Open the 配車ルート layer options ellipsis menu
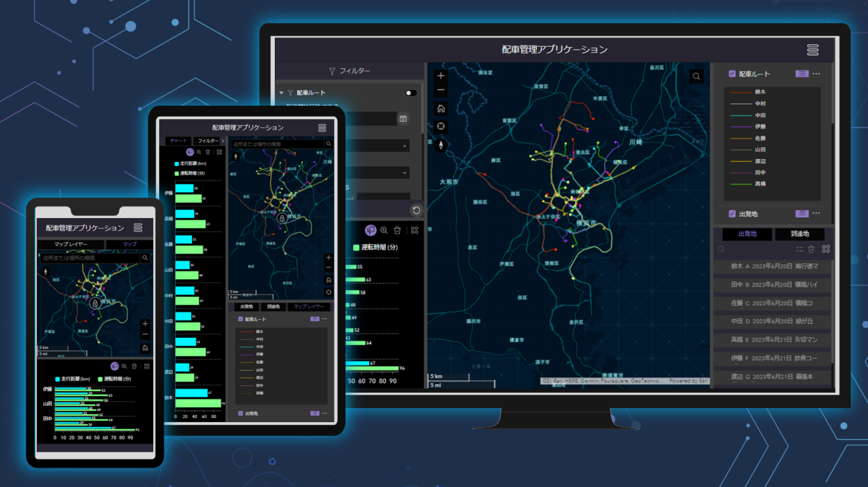 point(816,74)
